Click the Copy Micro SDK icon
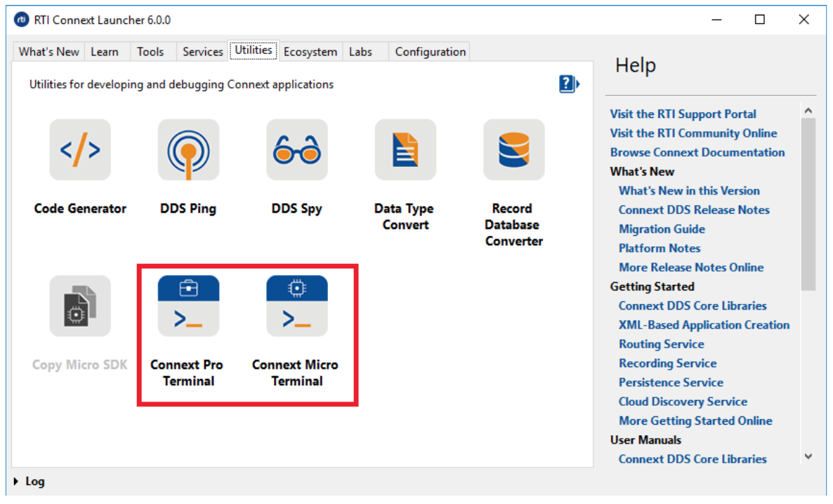Image resolution: width=833 pixels, height=504 pixels. (x=80, y=307)
